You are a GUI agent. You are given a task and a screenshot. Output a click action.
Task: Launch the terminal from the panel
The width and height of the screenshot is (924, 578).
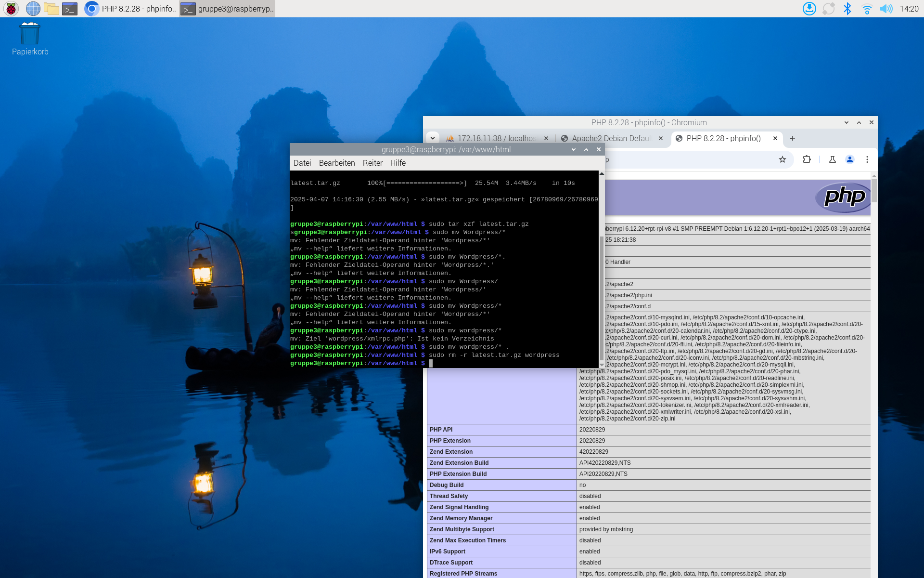70,9
